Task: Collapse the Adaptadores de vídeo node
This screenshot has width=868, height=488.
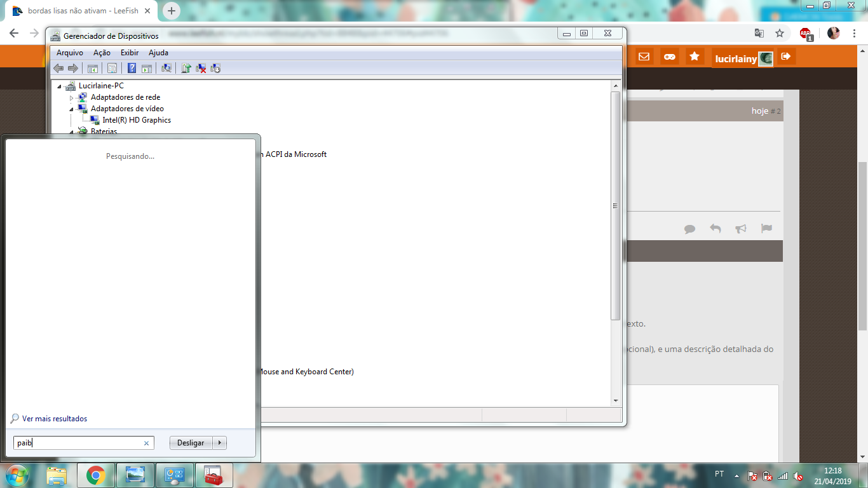Action: 72,109
